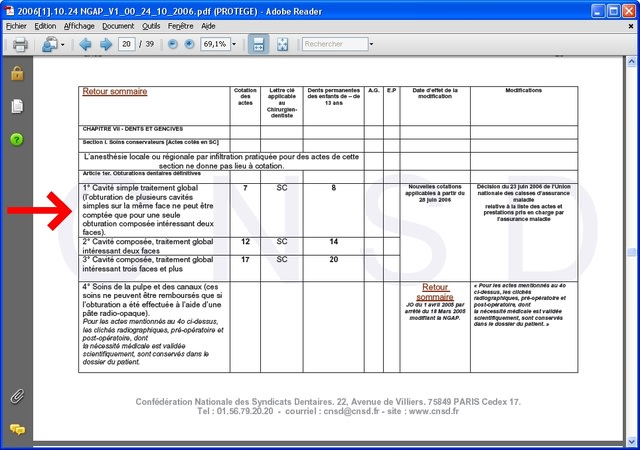
Task: Zoom in with the plus button
Action: click(x=189, y=44)
